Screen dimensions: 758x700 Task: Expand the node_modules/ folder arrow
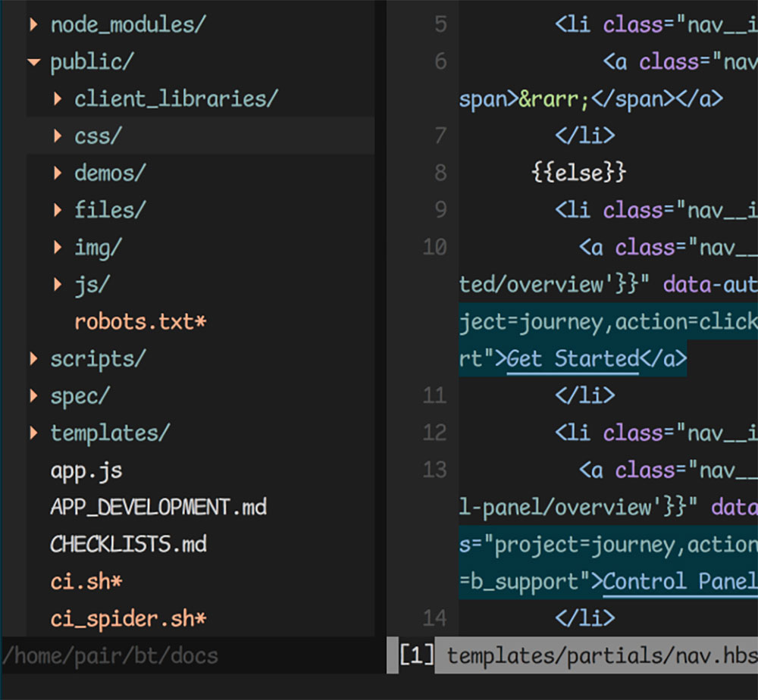pos(33,25)
